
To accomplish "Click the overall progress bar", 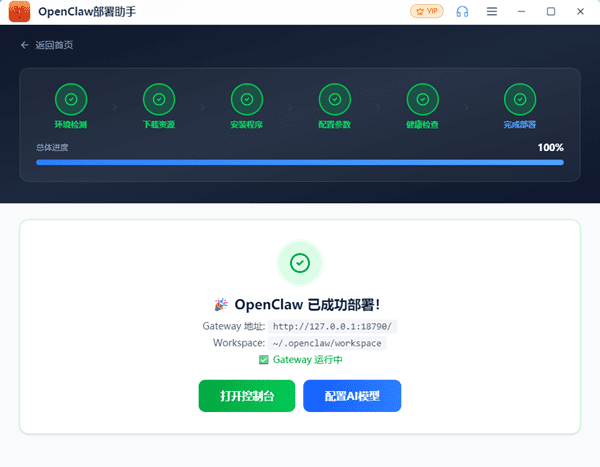I will [x=299, y=161].
